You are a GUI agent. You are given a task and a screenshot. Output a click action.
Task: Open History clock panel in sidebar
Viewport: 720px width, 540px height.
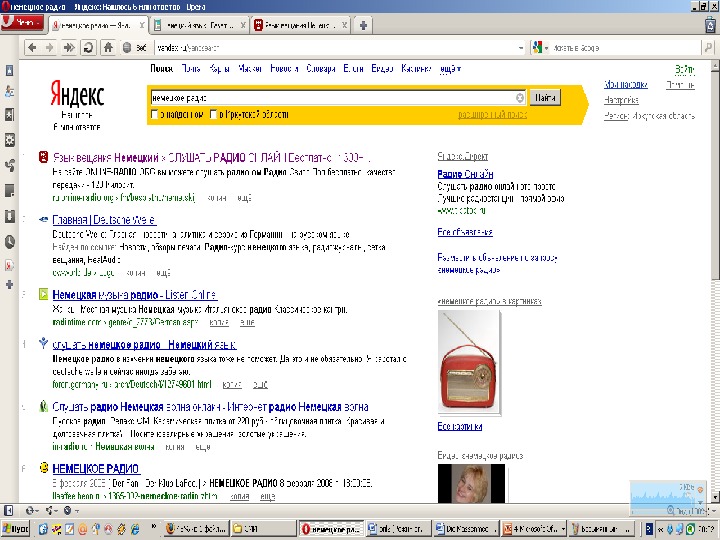(9, 242)
